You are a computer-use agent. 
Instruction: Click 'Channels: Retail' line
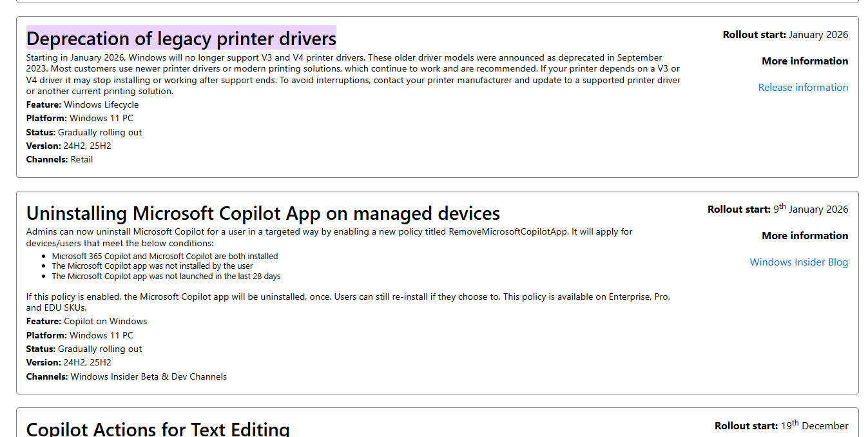coord(59,159)
